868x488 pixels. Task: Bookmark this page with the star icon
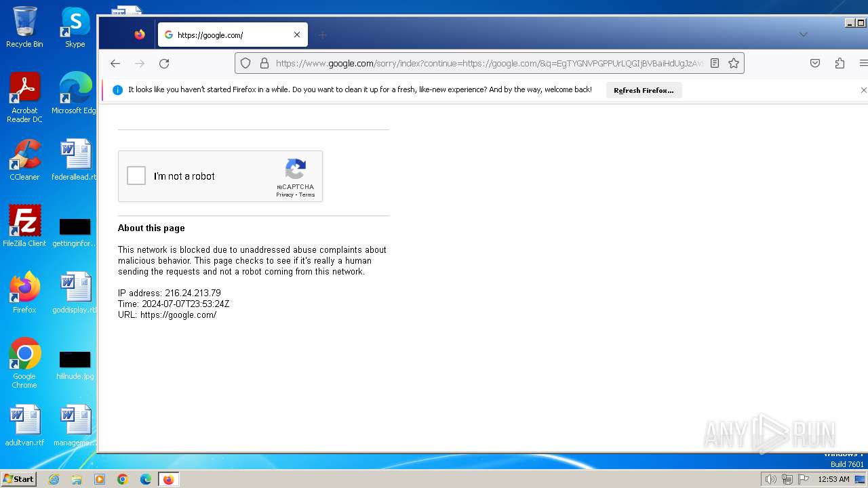tap(734, 63)
